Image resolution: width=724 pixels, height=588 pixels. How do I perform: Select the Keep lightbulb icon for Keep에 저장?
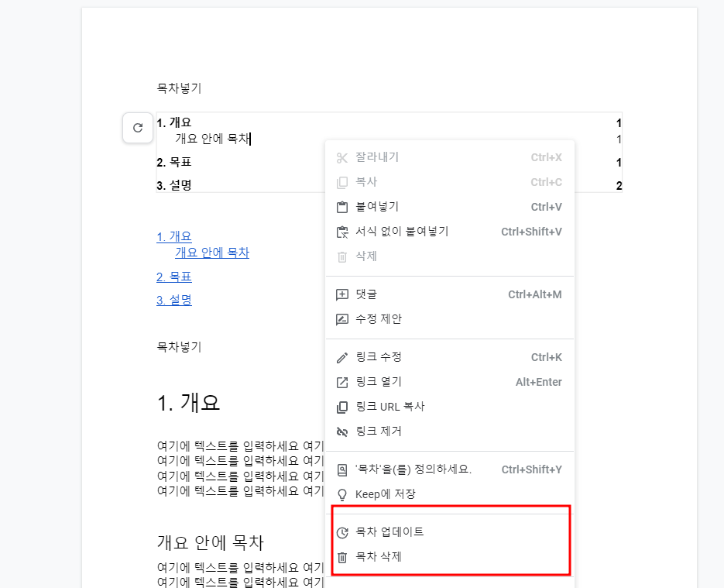(341, 493)
